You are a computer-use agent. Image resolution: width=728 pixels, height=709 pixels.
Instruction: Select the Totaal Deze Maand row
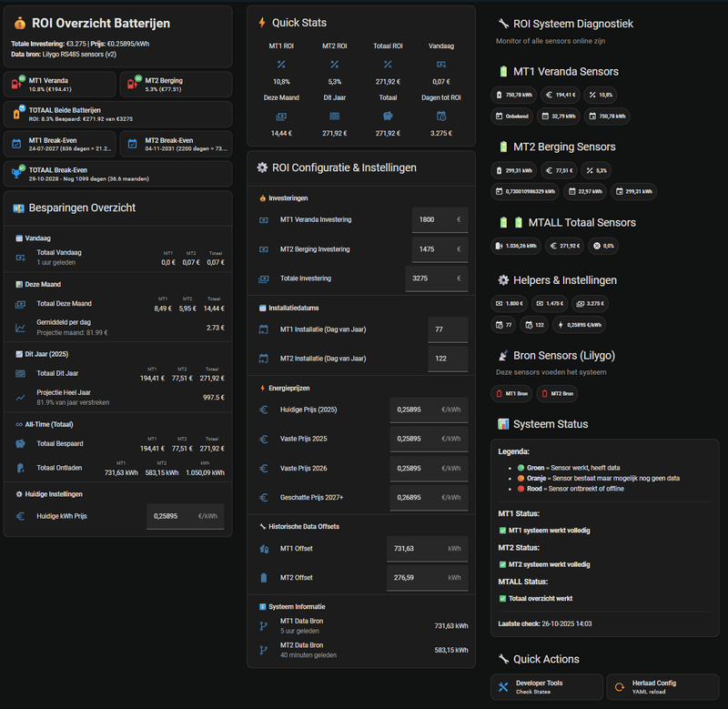click(x=118, y=304)
